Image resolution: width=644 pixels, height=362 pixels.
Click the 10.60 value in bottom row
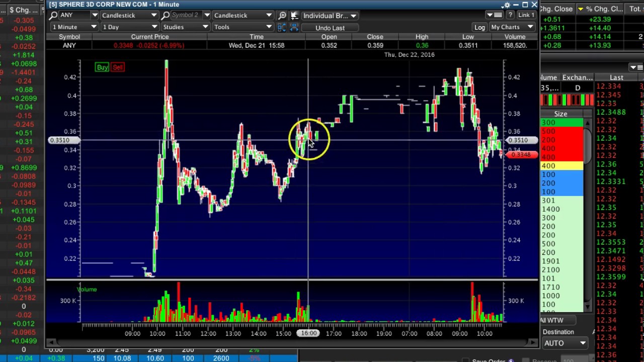(x=155, y=358)
